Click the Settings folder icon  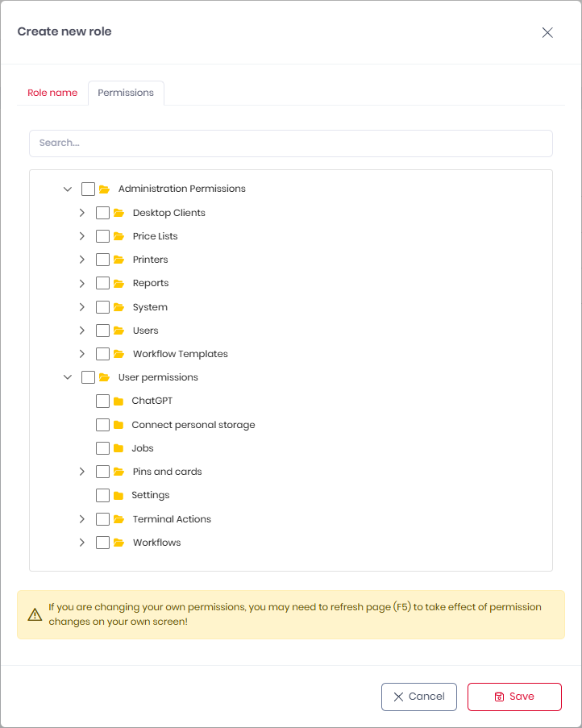(118, 495)
